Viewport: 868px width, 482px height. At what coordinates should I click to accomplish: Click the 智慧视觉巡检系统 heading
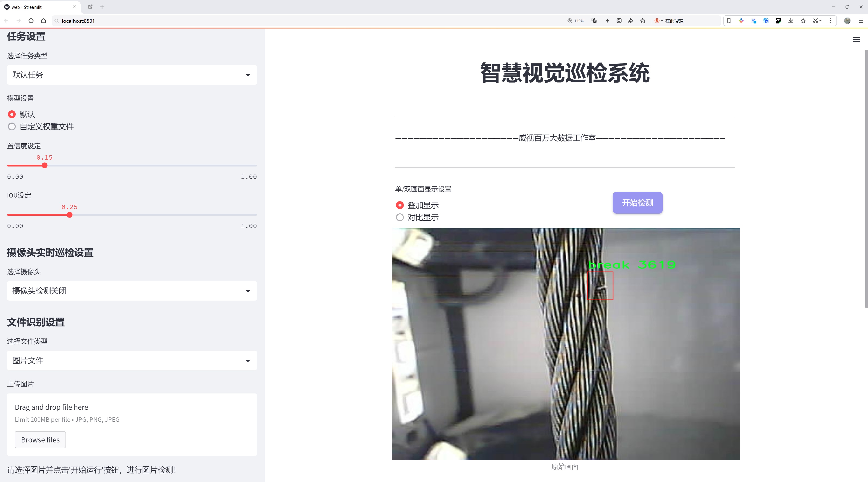(565, 73)
